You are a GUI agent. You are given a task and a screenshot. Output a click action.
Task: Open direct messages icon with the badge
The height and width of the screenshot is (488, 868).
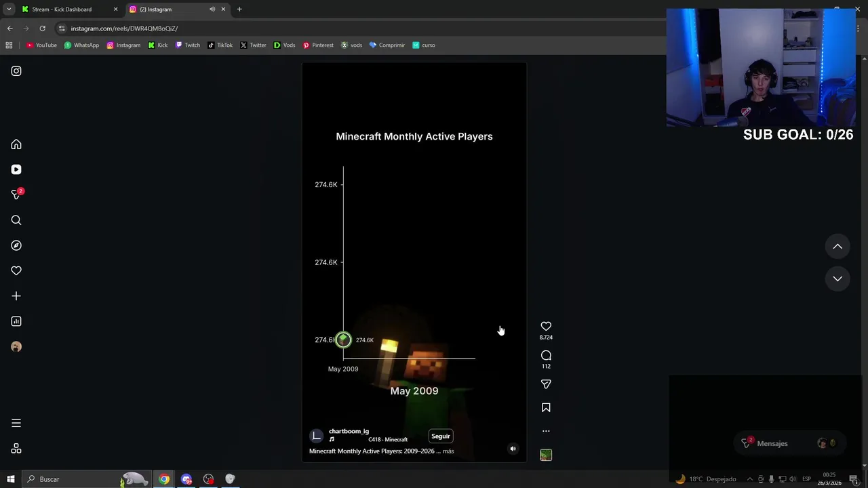pyautogui.click(x=17, y=195)
